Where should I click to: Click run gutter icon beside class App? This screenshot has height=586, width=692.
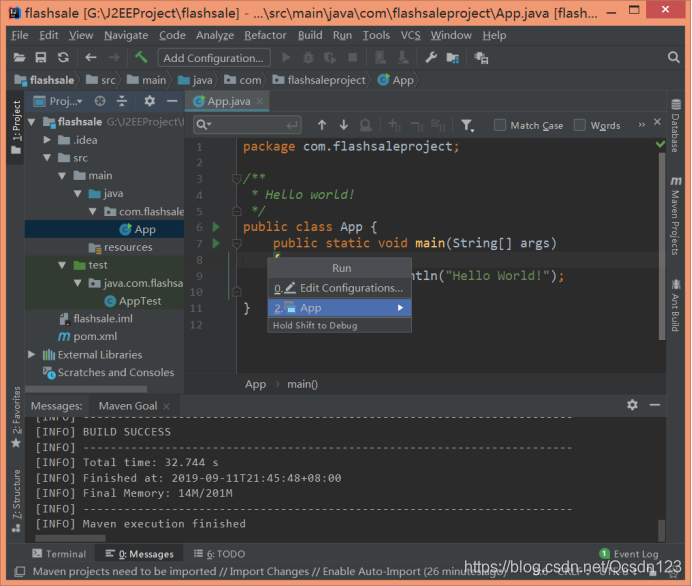pos(216,227)
